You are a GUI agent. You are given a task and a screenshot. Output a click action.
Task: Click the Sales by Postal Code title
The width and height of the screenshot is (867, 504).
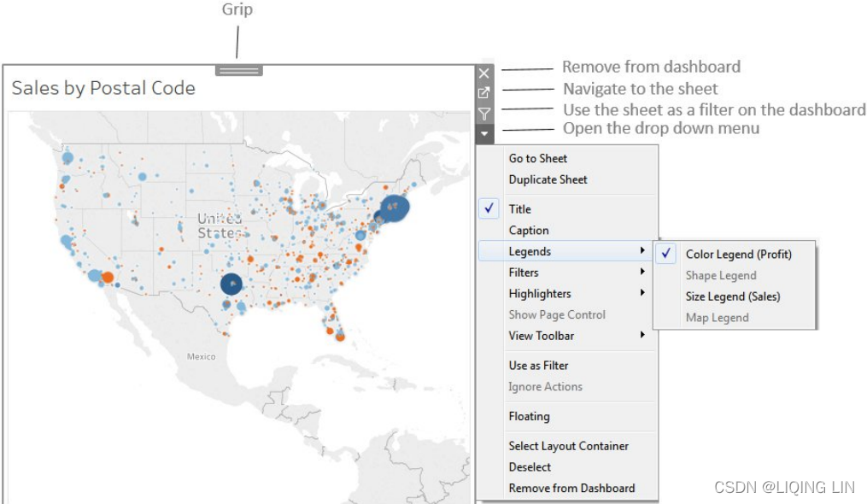pos(103,88)
